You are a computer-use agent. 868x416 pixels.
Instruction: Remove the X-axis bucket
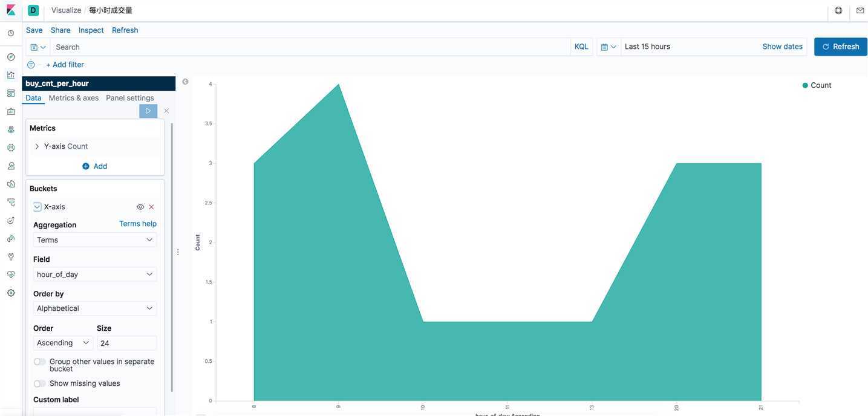coord(151,207)
